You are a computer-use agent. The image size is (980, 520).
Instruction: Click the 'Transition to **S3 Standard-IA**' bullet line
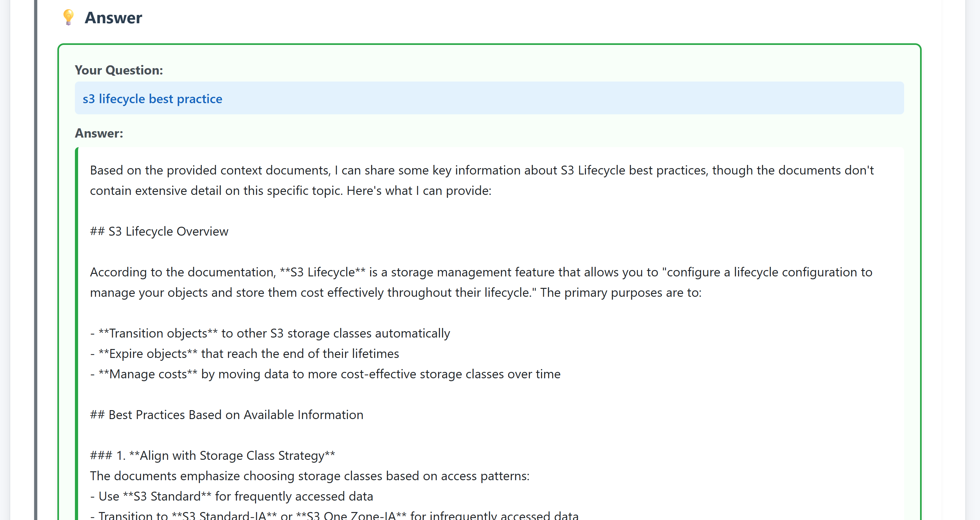335,516
